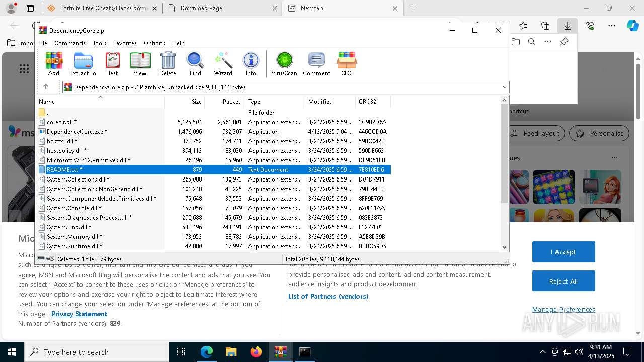Image resolution: width=644 pixels, height=362 pixels.
Task: Click the Test archive icon
Action: tap(113, 64)
